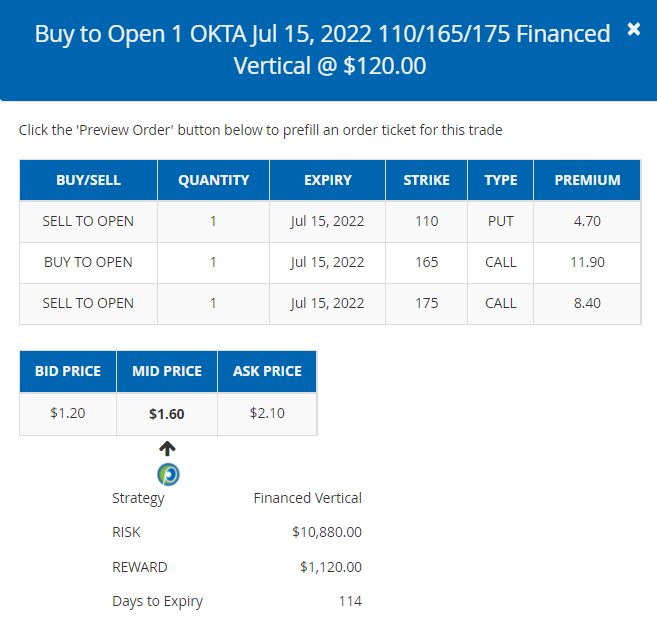This screenshot has height=623, width=657.
Task: Click the 165 strike cell
Action: pyautogui.click(x=427, y=262)
